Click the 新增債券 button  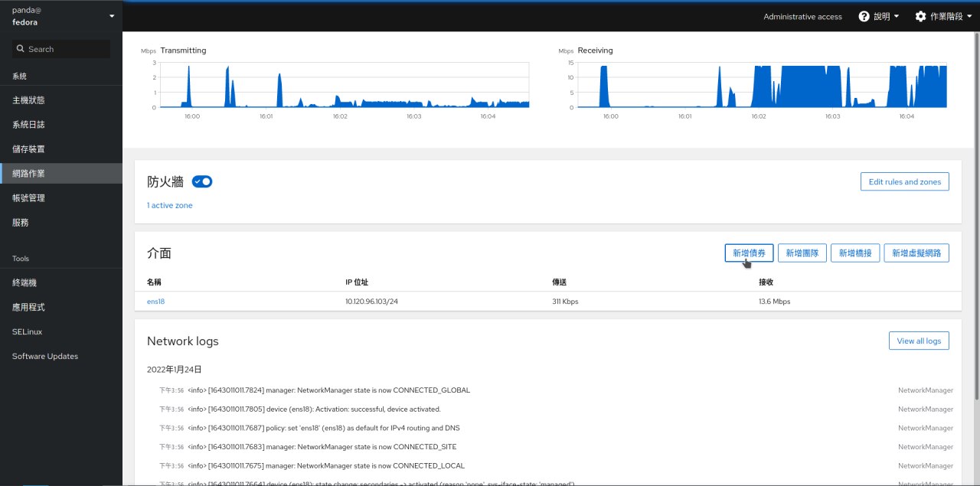point(749,253)
